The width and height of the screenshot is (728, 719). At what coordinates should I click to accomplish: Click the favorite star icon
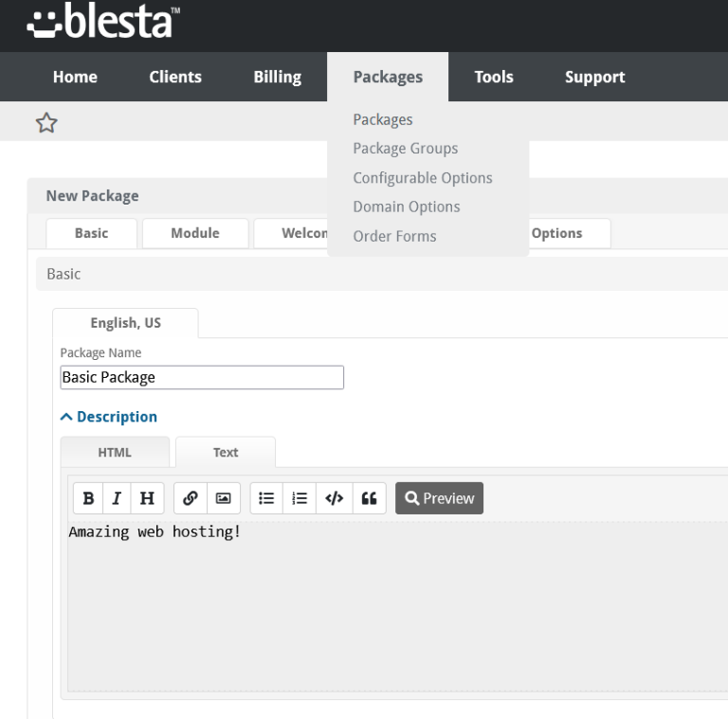click(x=46, y=123)
